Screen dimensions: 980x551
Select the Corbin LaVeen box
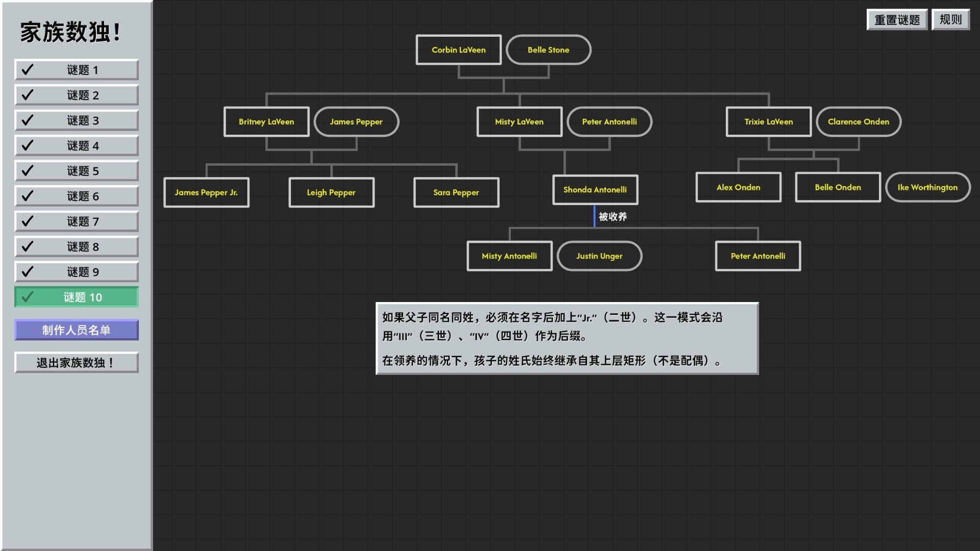pyautogui.click(x=458, y=50)
